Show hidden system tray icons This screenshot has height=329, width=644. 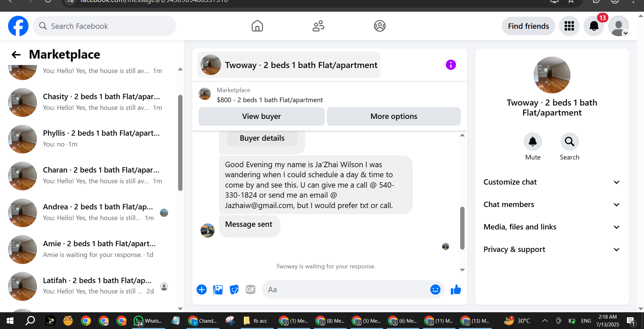[545, 321]
